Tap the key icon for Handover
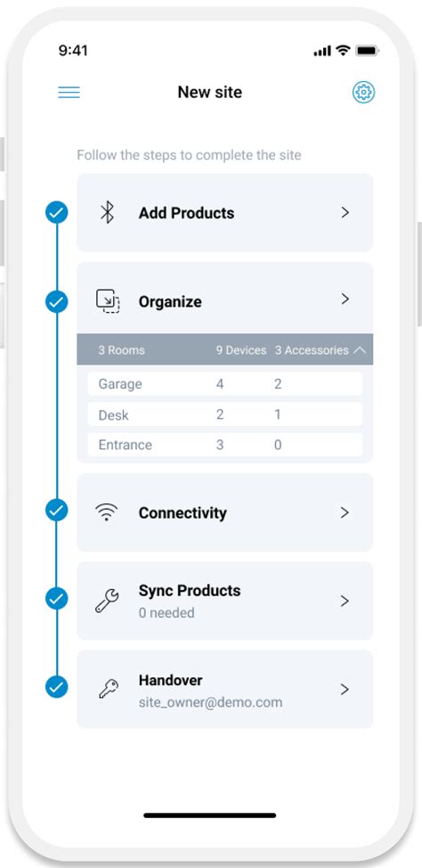 click(108, 690)
